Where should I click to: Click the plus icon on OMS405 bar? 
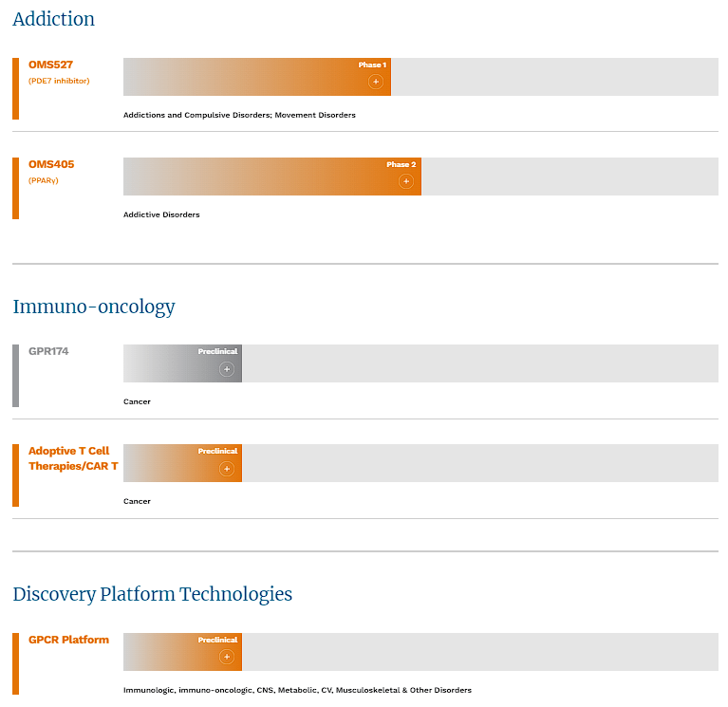tap(406, 181)
